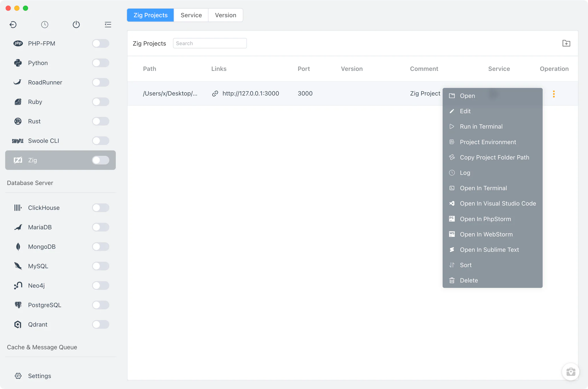Toggle the MariaDB service switch
The height and width of the screenshot is (389, 588).
pyautogui.click(x=100, y=227)
